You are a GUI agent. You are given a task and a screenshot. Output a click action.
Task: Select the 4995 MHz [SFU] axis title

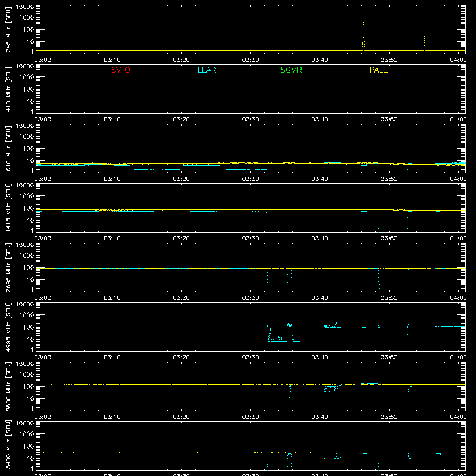point(8,327)
